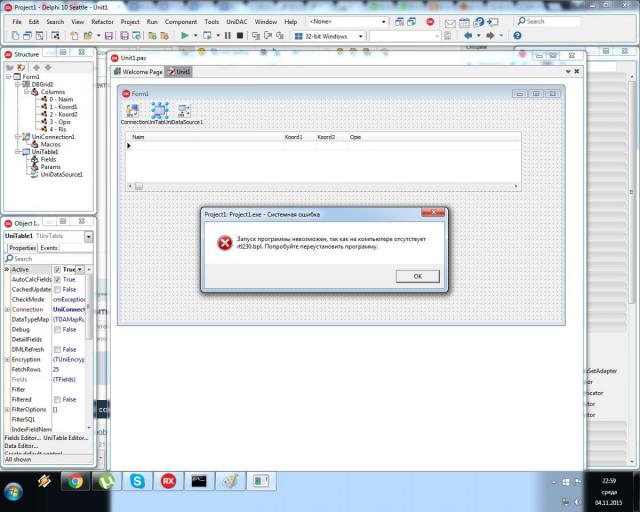Open the Component menu
640x512 pixels.
point(181,22)
